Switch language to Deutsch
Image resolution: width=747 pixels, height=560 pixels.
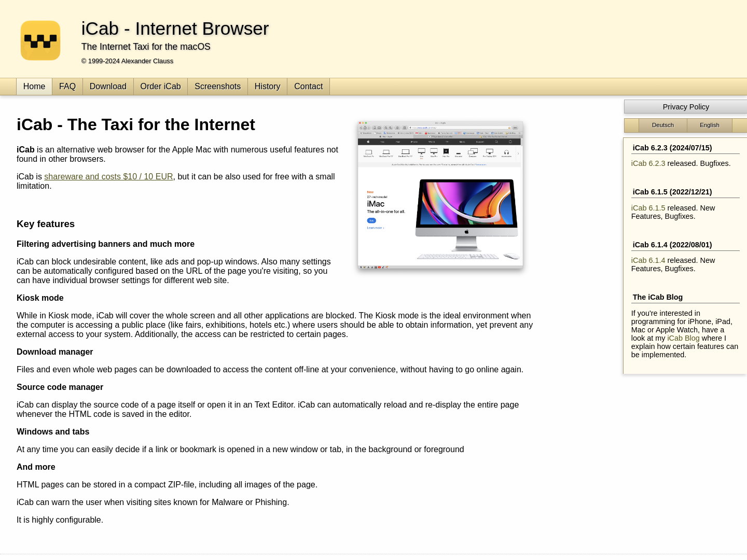[663, 125]
